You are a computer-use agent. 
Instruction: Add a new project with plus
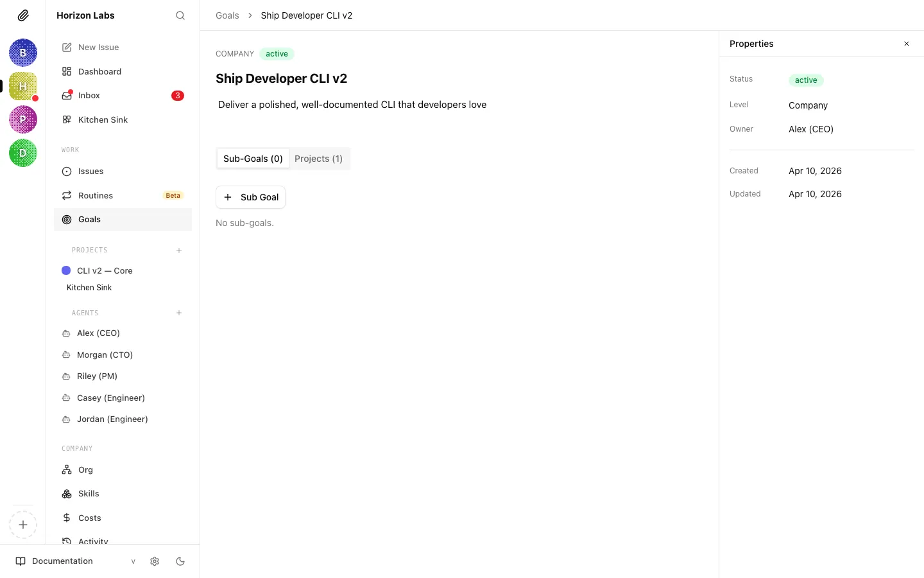click(x=179, y=250)
